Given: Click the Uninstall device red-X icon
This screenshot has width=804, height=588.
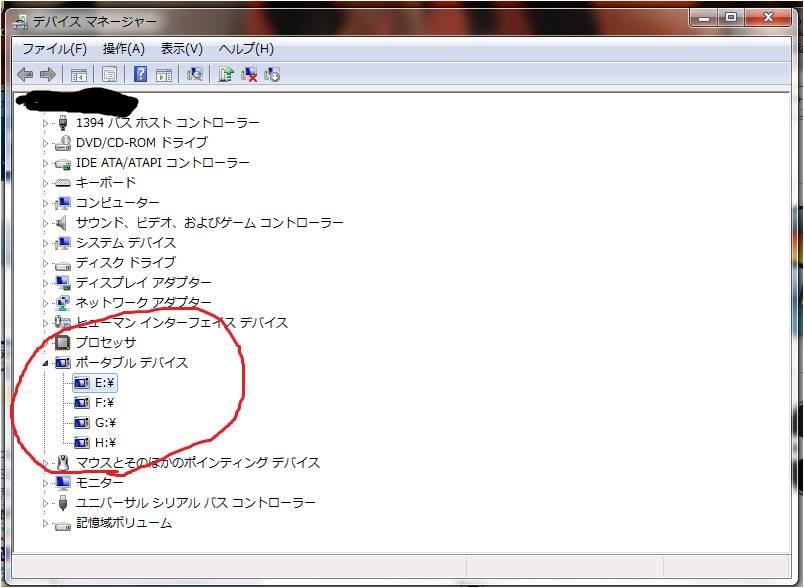Looking at the screenshot, I should (249, 74).
